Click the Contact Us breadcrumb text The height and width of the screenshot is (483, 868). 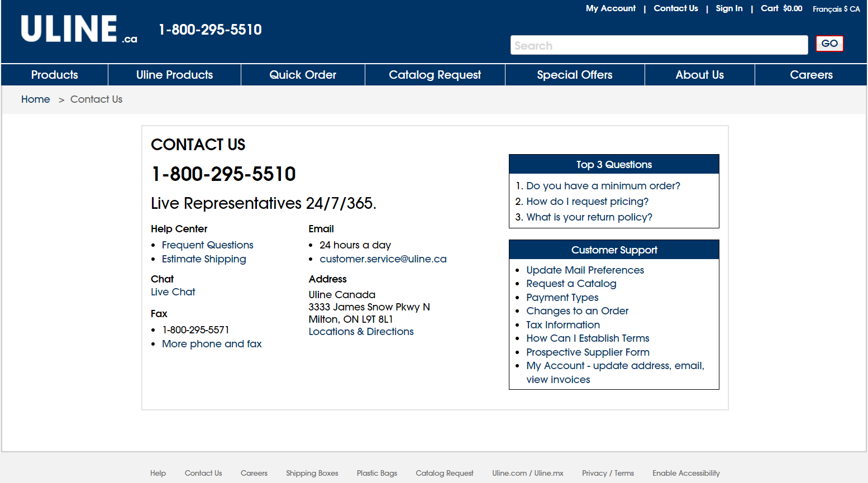pyautogui.click(x=96, y=99)
